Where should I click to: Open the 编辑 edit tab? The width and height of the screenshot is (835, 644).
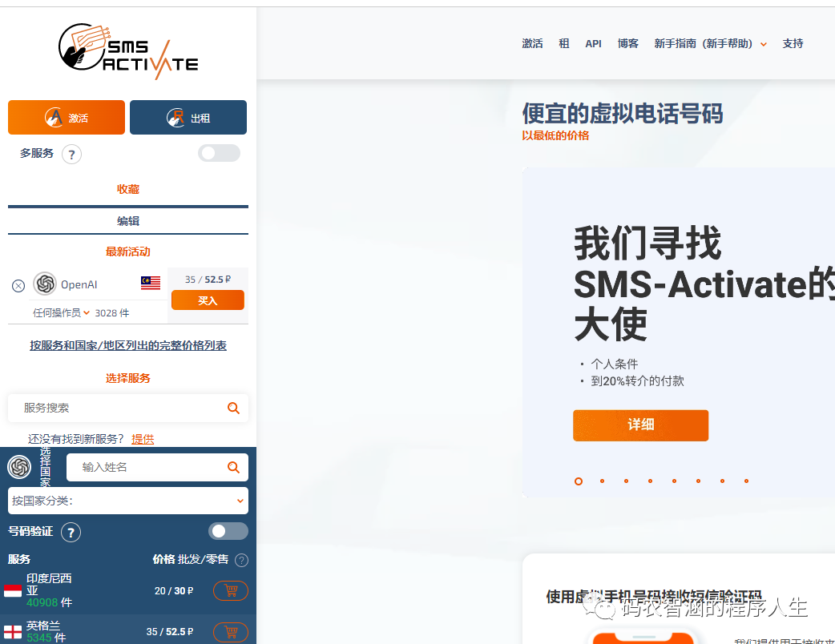pyautogui.click(x=127, y=221)
